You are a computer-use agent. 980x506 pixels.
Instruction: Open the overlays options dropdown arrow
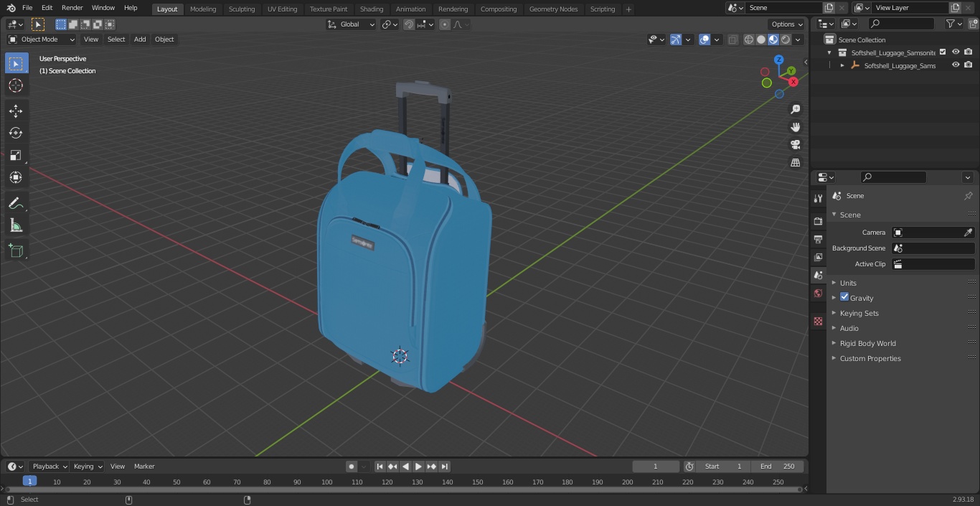point(717,39)
